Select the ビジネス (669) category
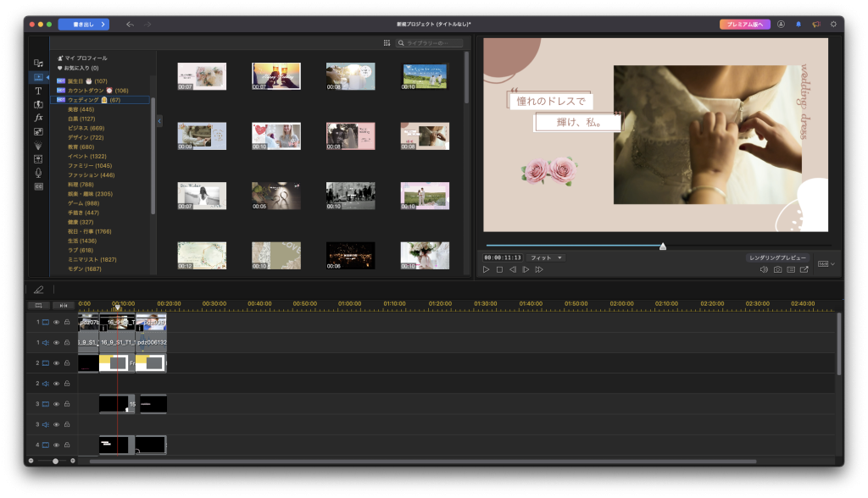 [86, 128]
